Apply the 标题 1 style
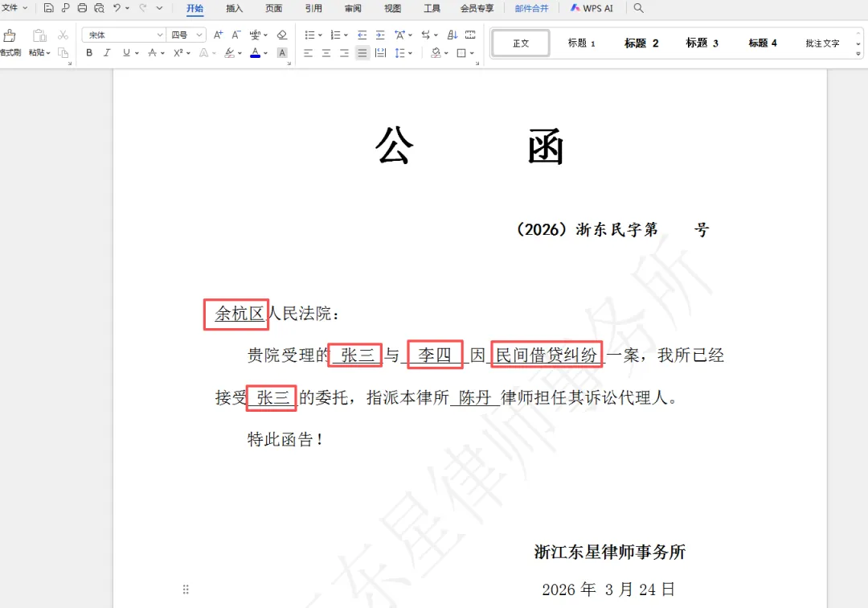This screenshot has height=608, width=868. [581, 43]
